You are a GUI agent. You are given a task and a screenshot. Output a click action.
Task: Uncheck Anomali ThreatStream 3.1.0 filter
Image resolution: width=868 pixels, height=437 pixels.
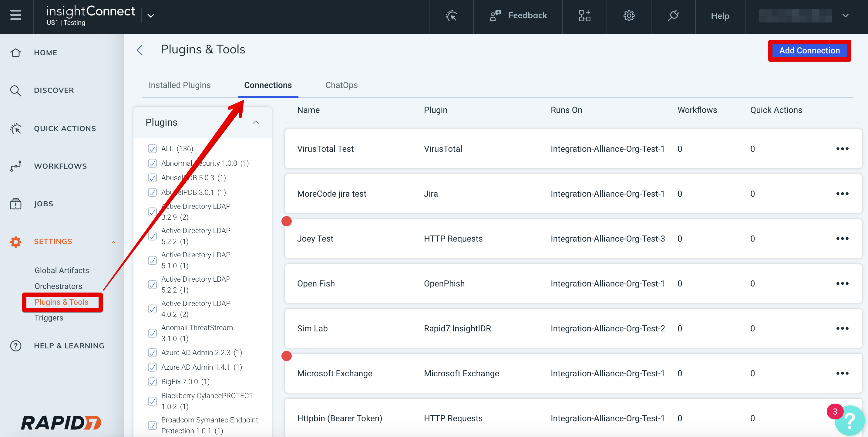152,333
